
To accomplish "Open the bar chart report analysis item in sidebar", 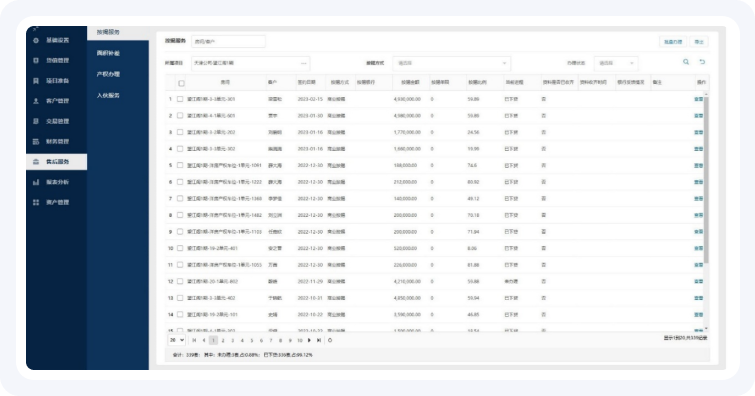I will coord(36,182).
